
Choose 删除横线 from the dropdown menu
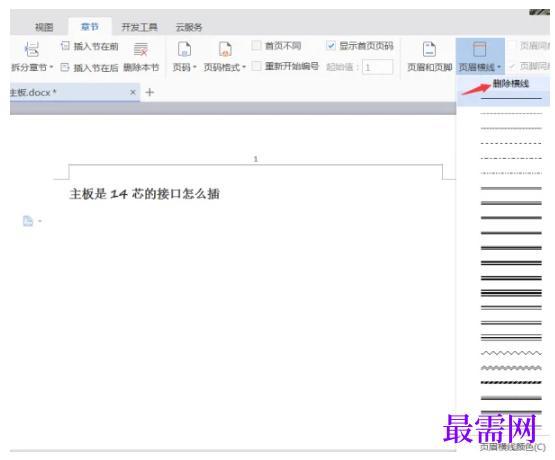[x=511, y=84]
